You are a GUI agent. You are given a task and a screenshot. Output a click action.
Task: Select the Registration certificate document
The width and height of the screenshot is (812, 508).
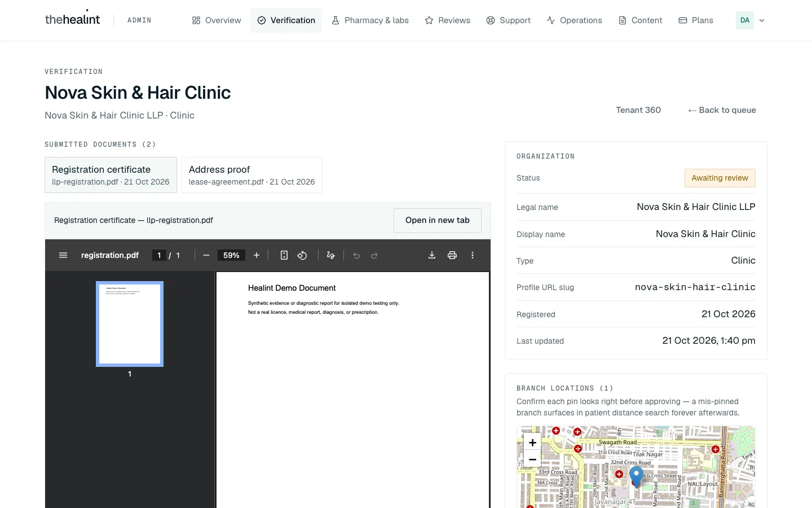coord(111,175)
